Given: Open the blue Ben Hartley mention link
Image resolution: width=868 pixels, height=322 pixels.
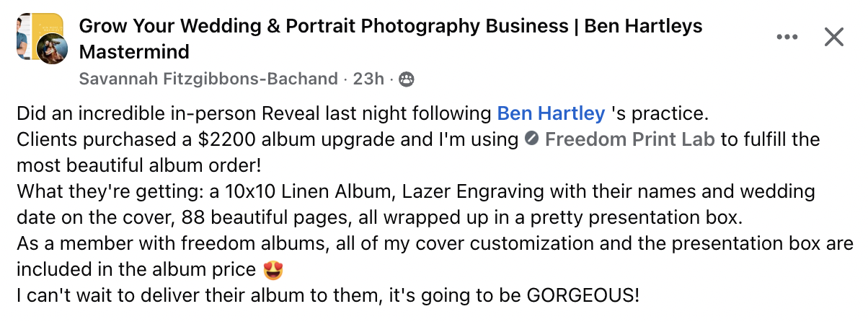Looking at the screenshot, I should 552,113.
